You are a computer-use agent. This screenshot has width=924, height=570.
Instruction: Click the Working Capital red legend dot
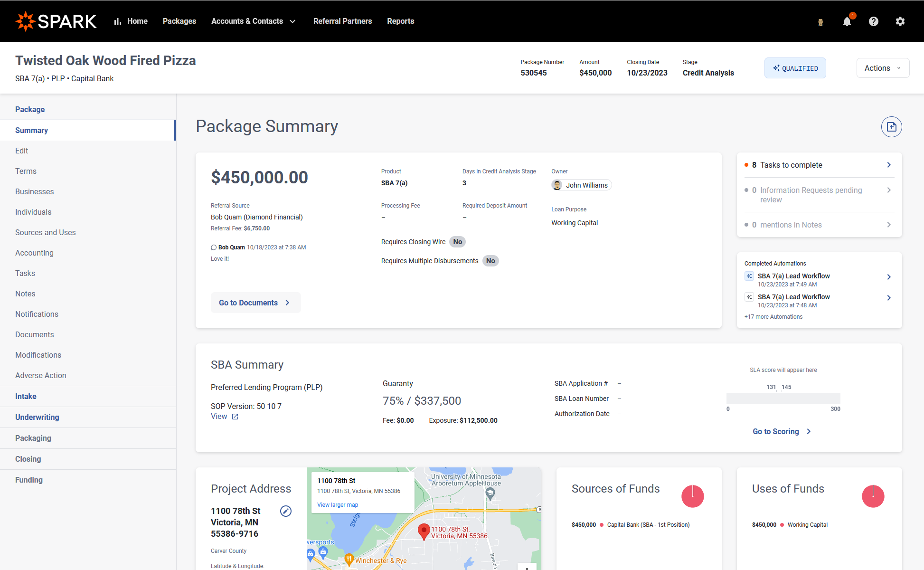pyautogui.click(x=782, y=525)
